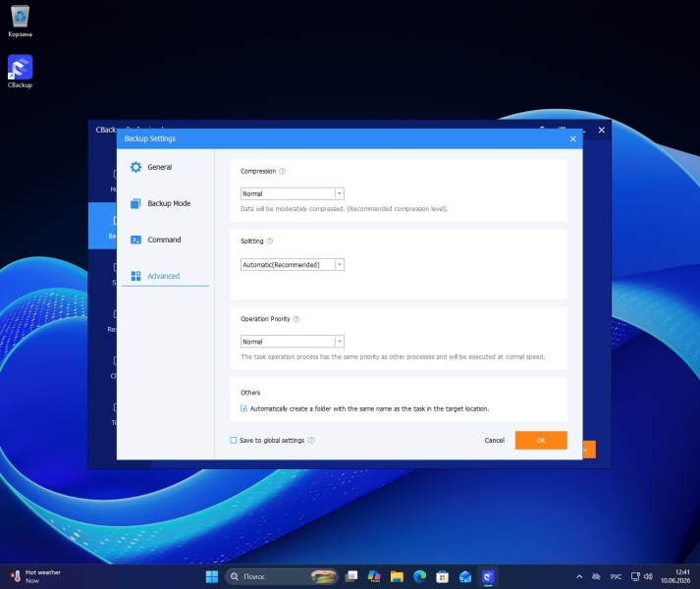Open the CBackup desktop shortcut
The image size is (700, 589).
[x=20, y=72]
